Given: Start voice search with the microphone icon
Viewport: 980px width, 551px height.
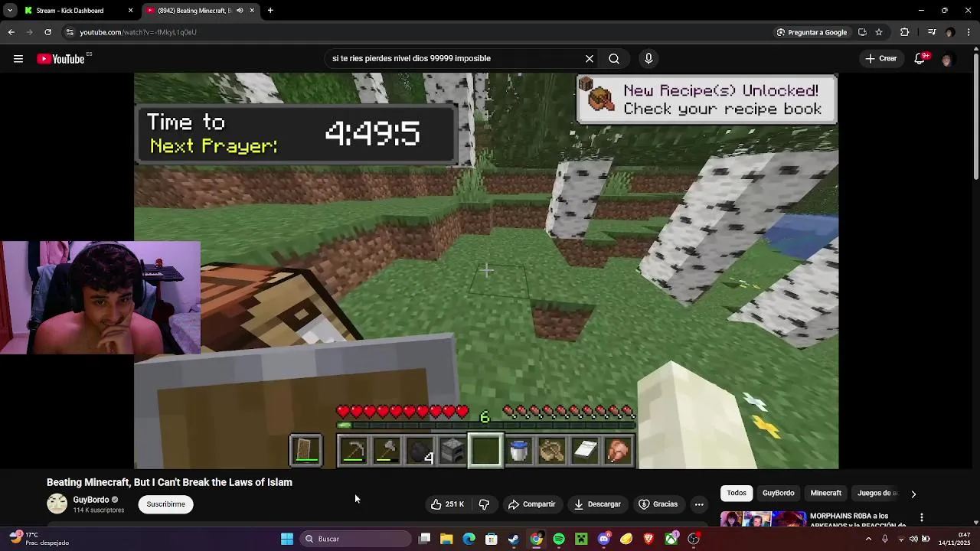Looking at the screenshot, I should tap(648, 59).
